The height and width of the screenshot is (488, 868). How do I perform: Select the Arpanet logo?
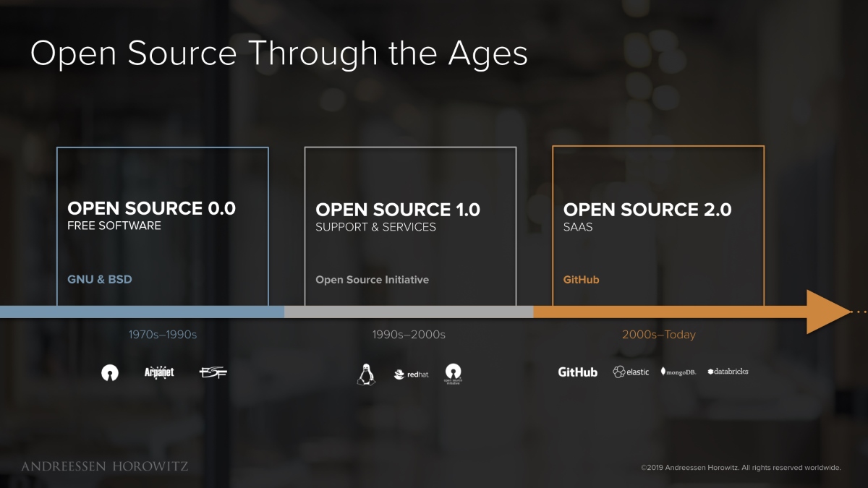(158, 372)
